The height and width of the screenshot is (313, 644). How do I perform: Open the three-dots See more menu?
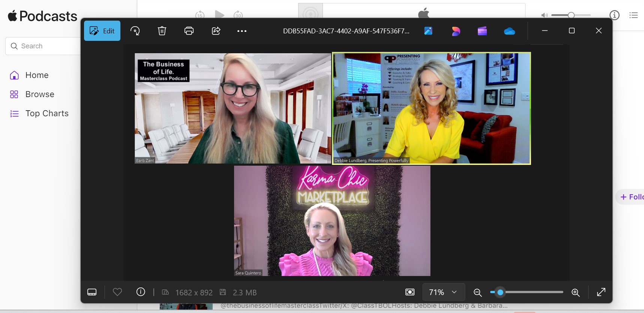[242, 31]
